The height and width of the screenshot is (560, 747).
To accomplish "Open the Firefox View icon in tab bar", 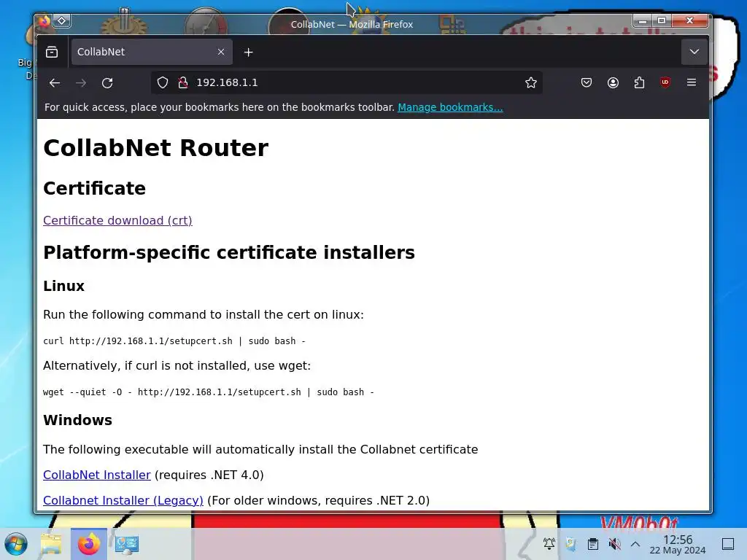I will (x=52, y=52).
